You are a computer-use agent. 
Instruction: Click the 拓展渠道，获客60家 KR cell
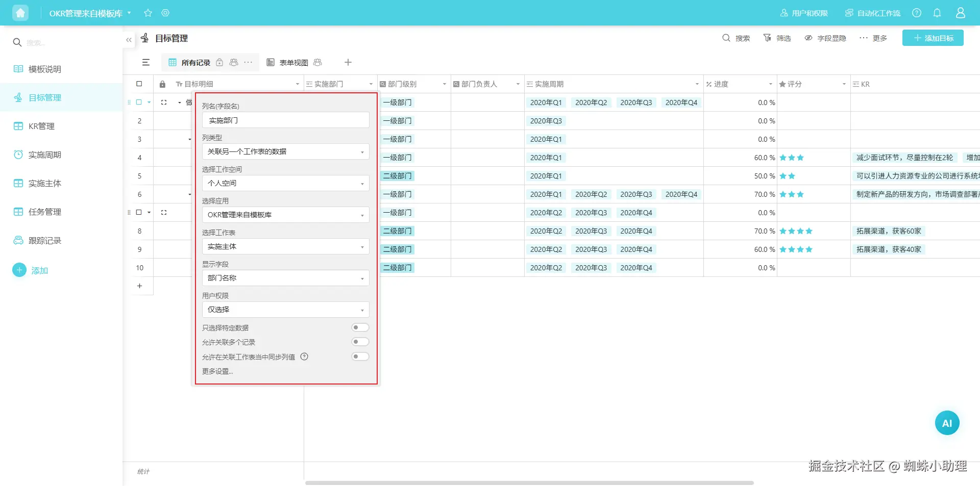(x=889, y=231)
